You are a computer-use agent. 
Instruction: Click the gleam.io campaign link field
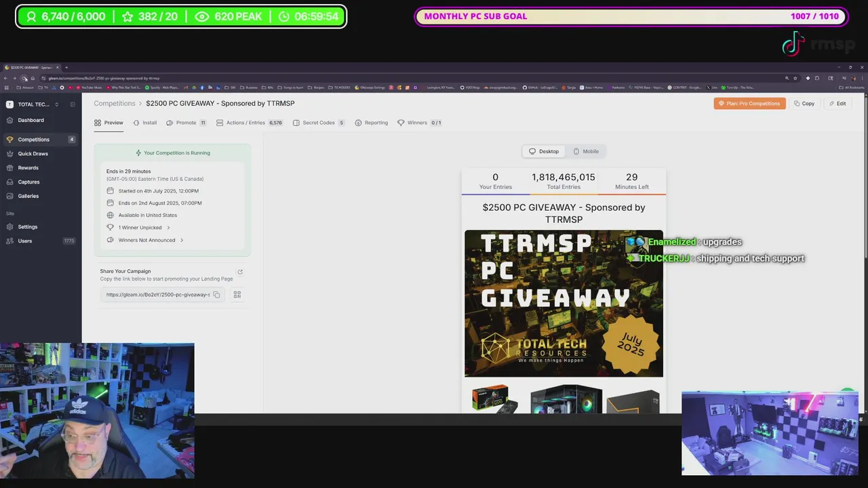point(163,295)
